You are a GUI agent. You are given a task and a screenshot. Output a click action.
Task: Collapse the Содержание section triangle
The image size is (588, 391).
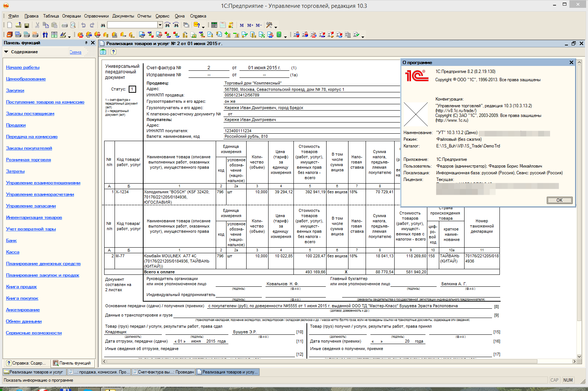[x=6, y=52]
